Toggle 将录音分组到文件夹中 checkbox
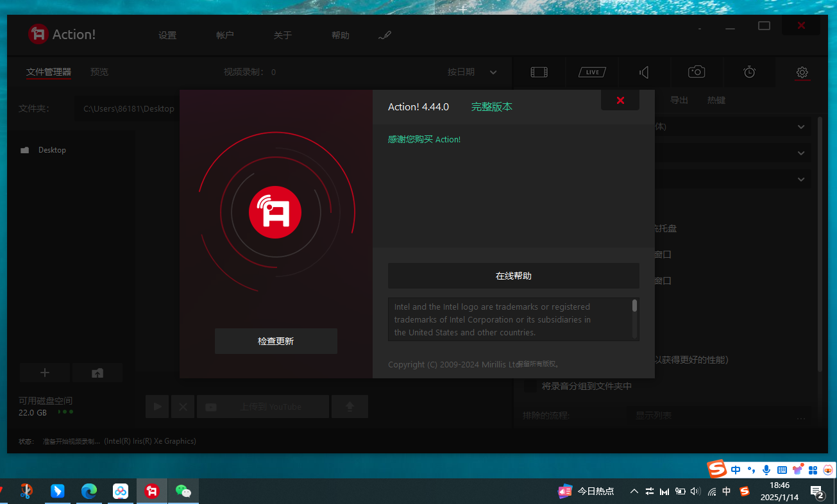Image resolution: width=837 pixels, height=504 pixels. (x=530, y=386)
